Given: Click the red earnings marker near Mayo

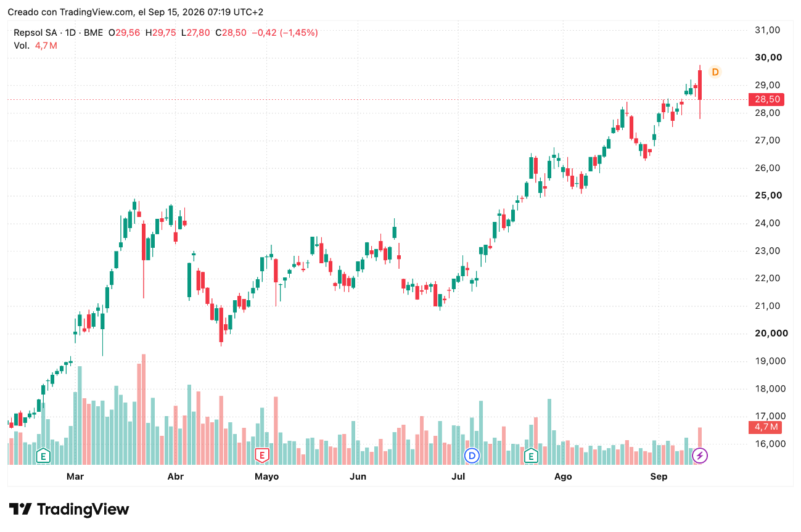Looking at the screenshot, I should pyautogui.click(x=262, y=456).
